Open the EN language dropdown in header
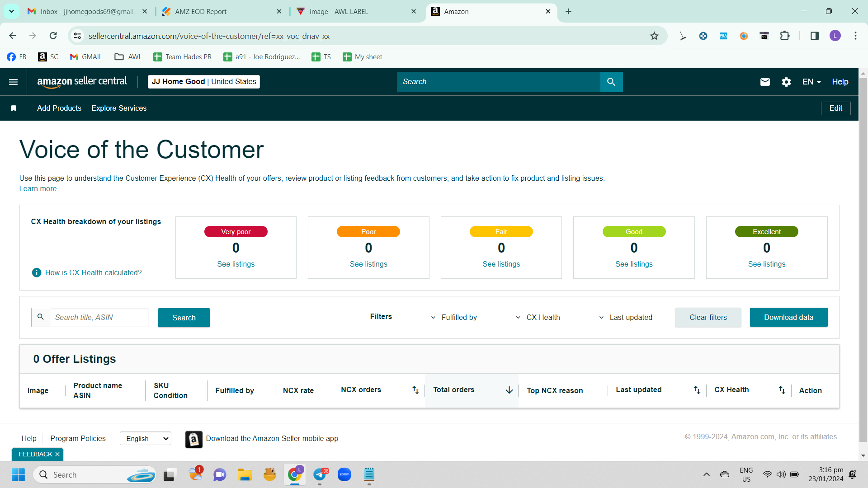This screenshot has height=488, width=868. 811,82
